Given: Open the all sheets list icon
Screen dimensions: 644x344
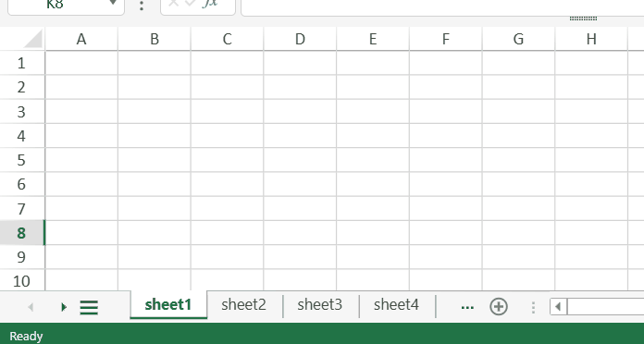Looking at the screenshot, I should point(89,307).
